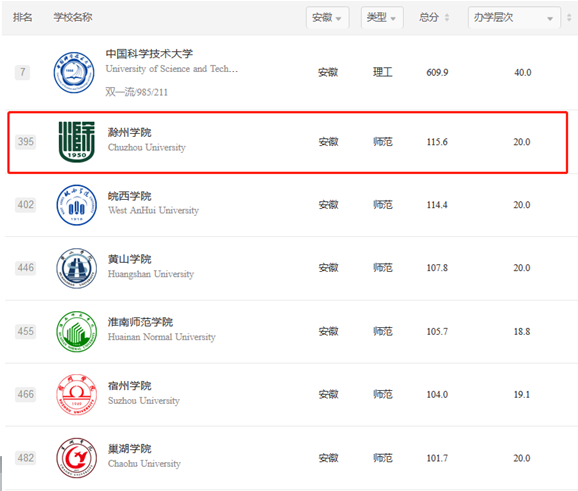Open 淮南师范学院 university link
Screen dimensions: 578x491
[x=140, y=322]
